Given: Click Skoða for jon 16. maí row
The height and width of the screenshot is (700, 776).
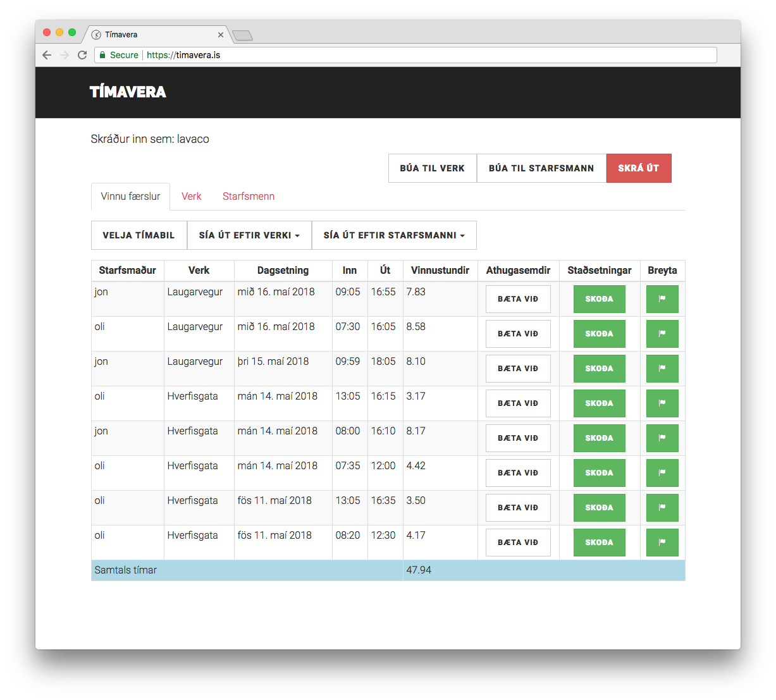Looking at the screenshot, I should 600,299.
